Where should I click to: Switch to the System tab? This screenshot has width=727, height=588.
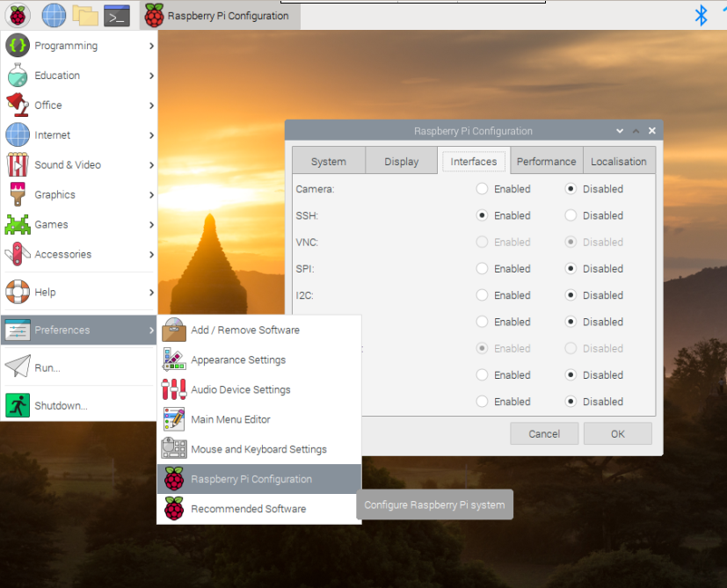pos(329,161)
